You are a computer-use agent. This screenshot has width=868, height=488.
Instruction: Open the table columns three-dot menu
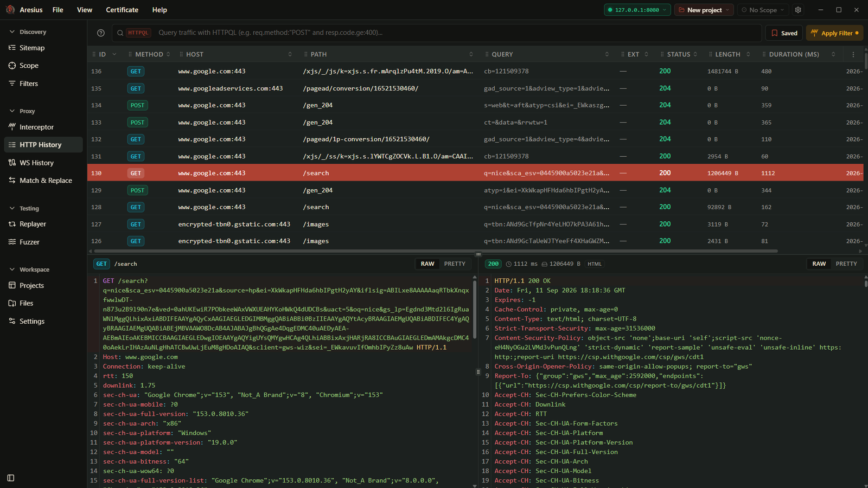(853, 54)
